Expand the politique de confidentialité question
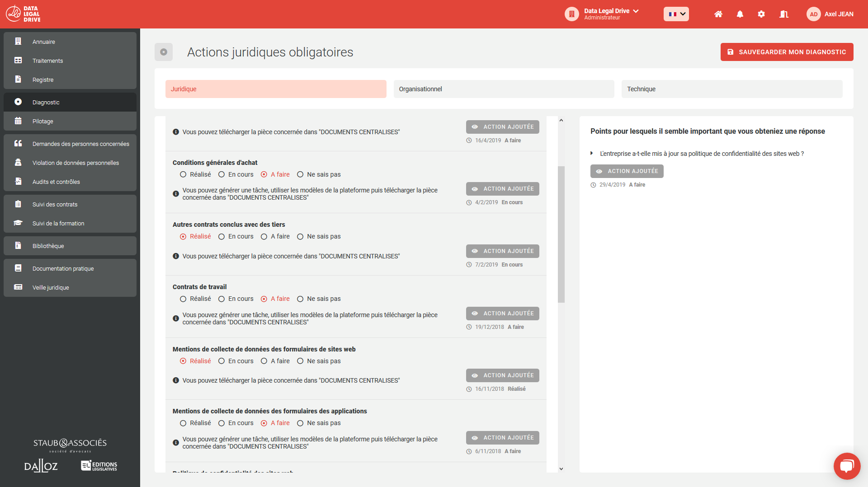This screenshot has width=868, height=487. click(592, 154)
